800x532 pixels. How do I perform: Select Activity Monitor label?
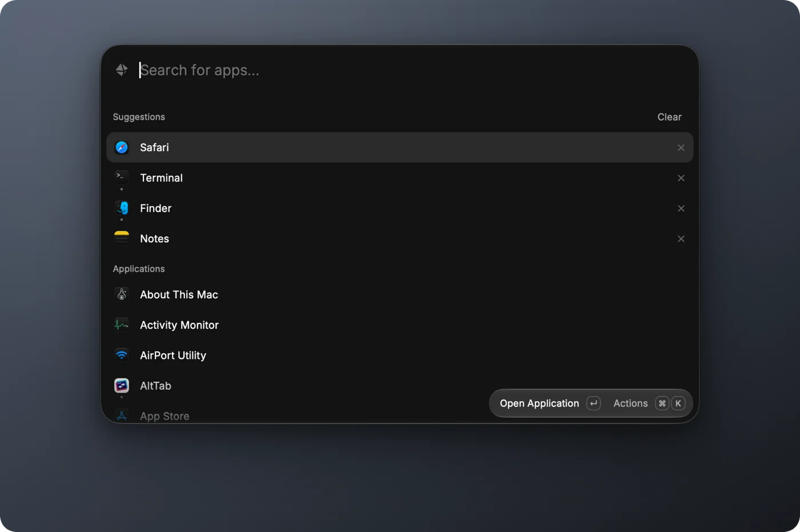[x=179, y=325]
